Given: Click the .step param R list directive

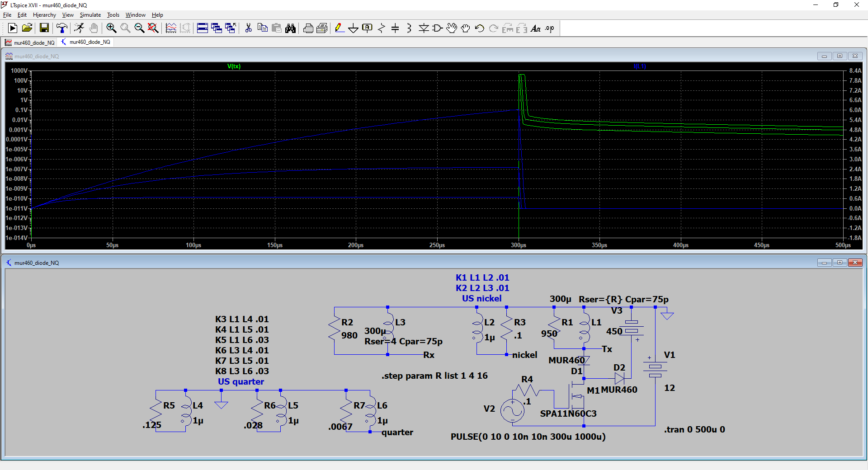Looking at the screenshot, I should point(434,376).
